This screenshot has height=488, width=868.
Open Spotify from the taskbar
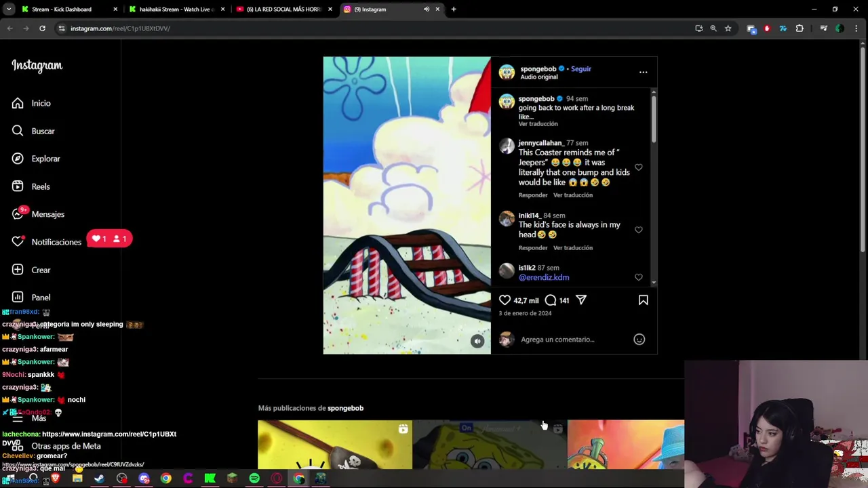[x=254, y=479]
